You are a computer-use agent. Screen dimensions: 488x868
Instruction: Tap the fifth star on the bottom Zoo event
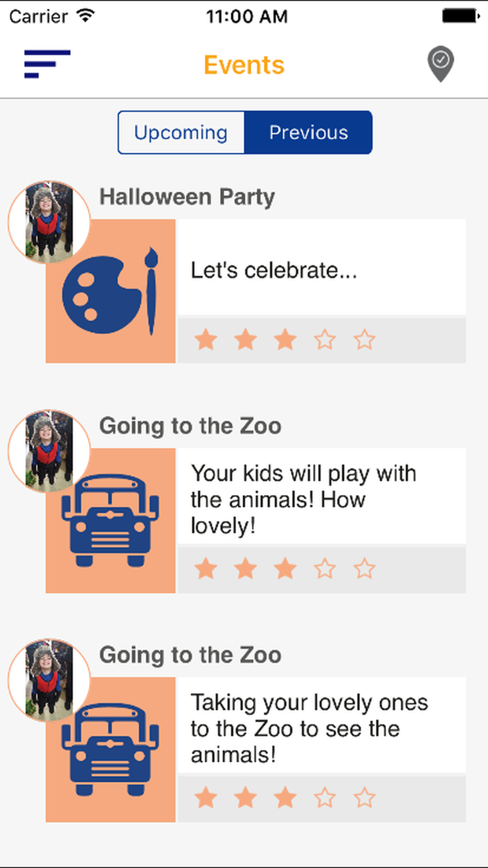[x=364, y=798]
